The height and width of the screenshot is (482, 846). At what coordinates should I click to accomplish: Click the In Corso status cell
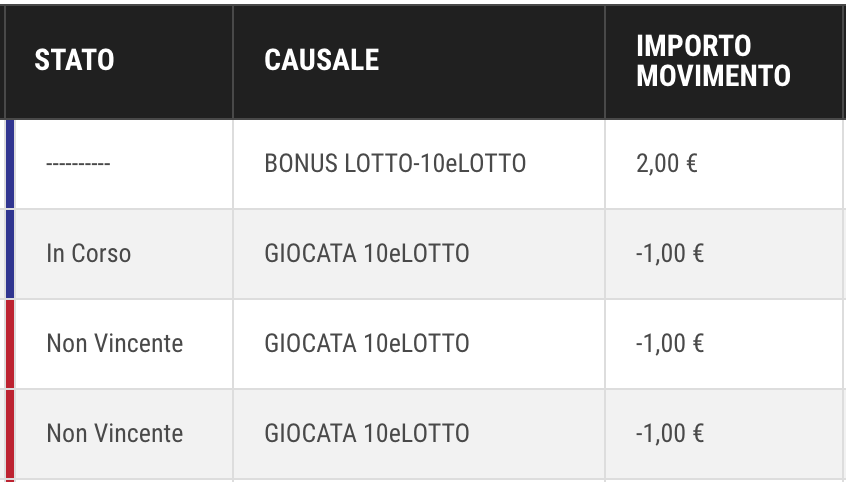88,254
